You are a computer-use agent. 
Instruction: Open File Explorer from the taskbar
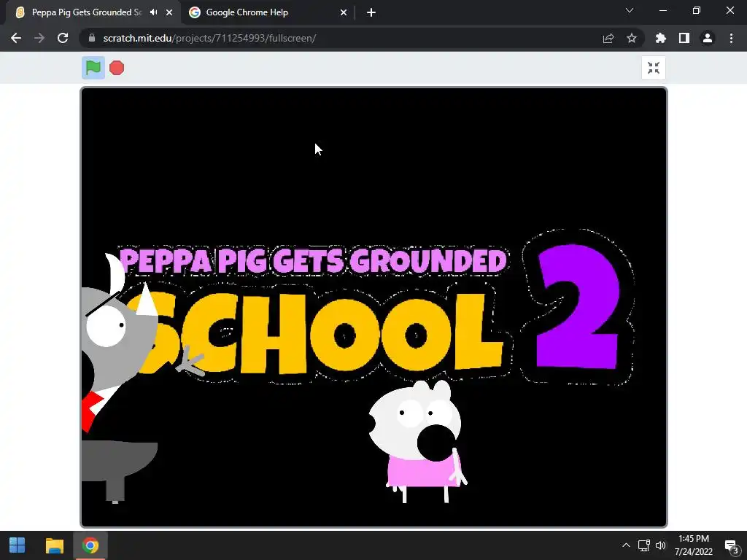click(54, 545)
